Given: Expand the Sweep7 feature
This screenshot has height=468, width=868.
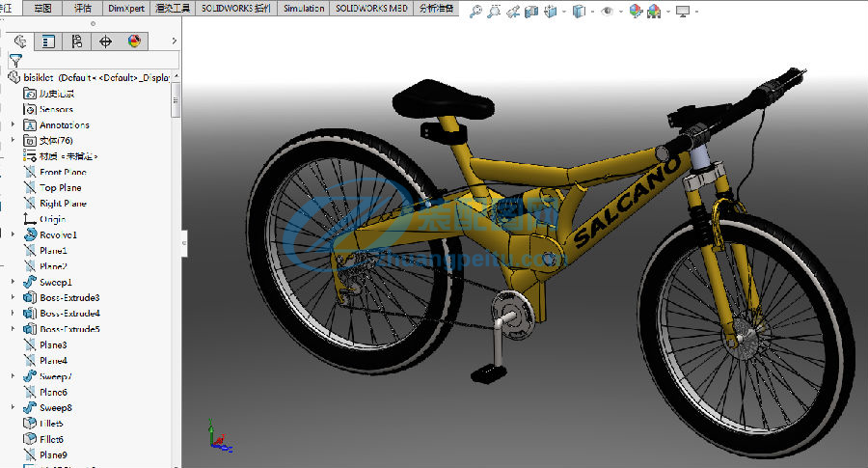Looking at the screenshot, I should [x=13, y=375].
